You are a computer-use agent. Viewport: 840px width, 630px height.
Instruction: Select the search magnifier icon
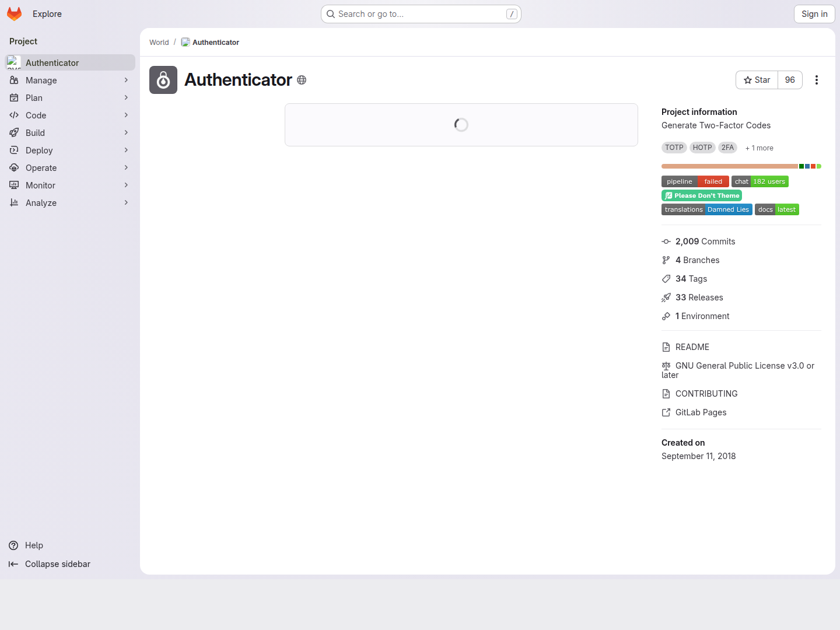(x=331, y=14)
